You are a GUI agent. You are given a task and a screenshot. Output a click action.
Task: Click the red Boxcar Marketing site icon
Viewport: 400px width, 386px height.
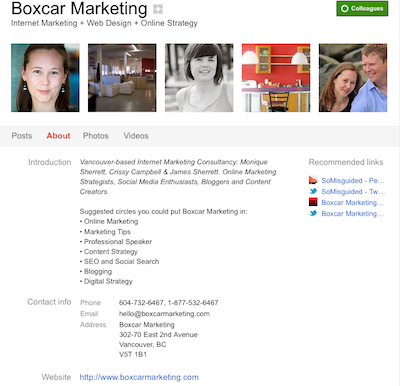click(313, 202)
